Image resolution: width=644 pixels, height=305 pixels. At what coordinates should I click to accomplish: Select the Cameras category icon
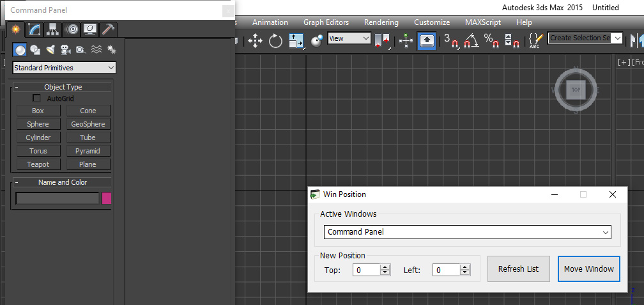click(65, 49)
